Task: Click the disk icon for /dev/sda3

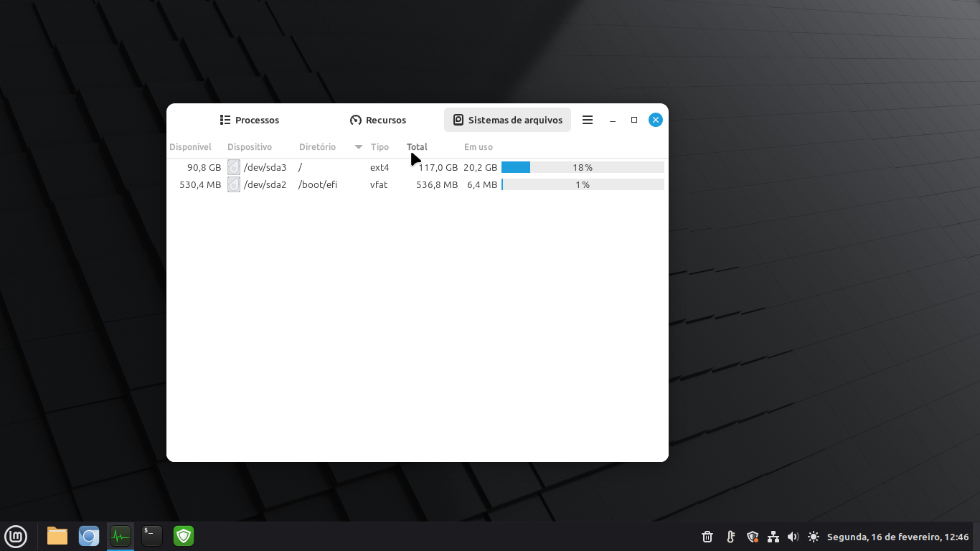Action: [x=234, y=167]
